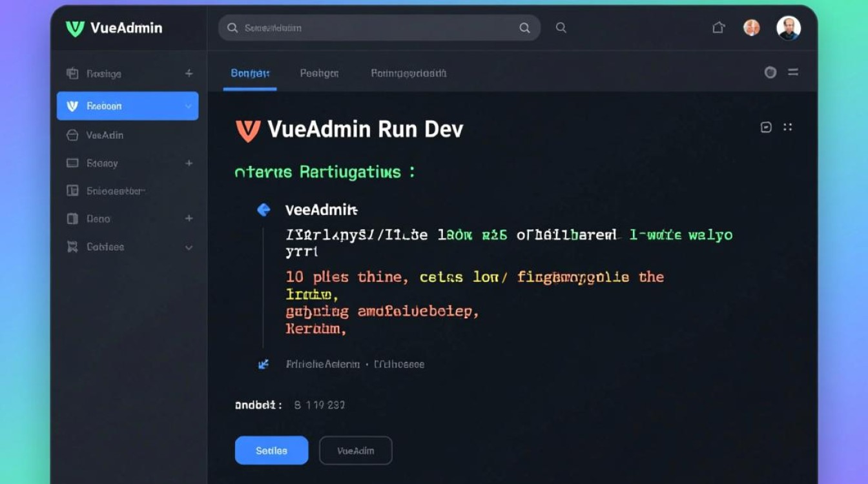Focus the top search input field

point(380,28)
